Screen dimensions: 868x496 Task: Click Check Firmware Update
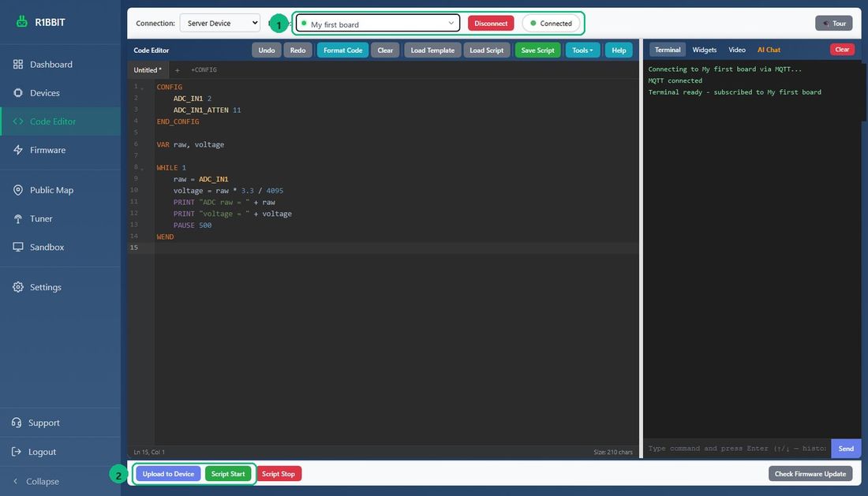pyautogui.click(x=810, y=474)
